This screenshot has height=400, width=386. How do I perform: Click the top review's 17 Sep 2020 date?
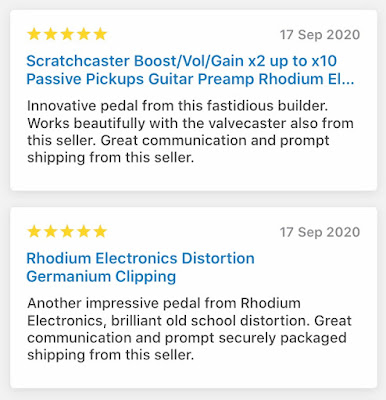click(320, 35)
